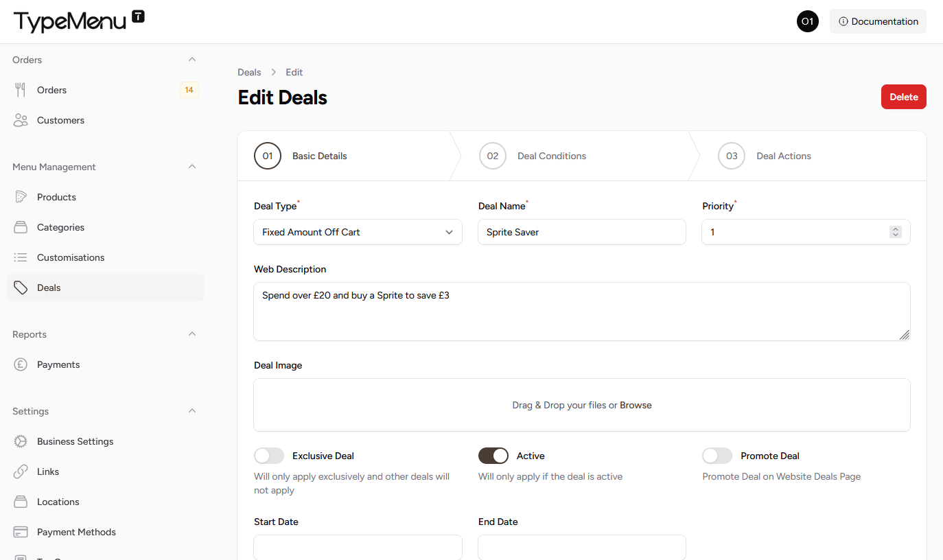Viewport: 943px width, 560px height.
Task: Click the red Delete button
Action: [903, 97]
